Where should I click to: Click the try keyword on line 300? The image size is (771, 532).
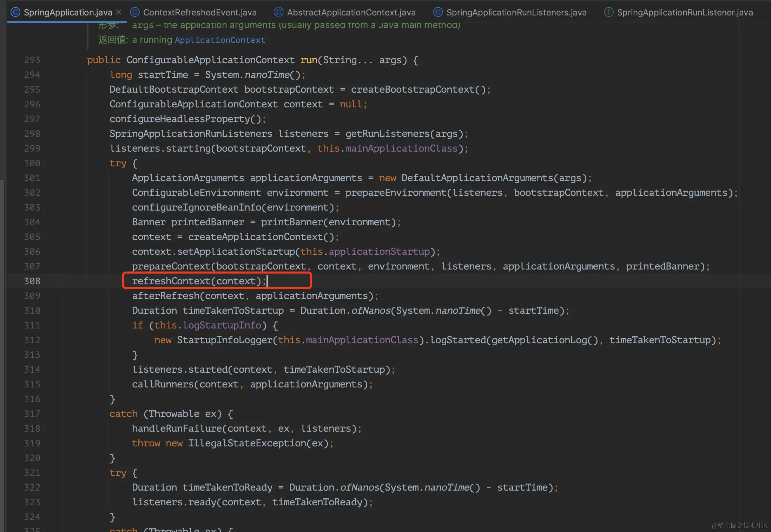[118, 163]
